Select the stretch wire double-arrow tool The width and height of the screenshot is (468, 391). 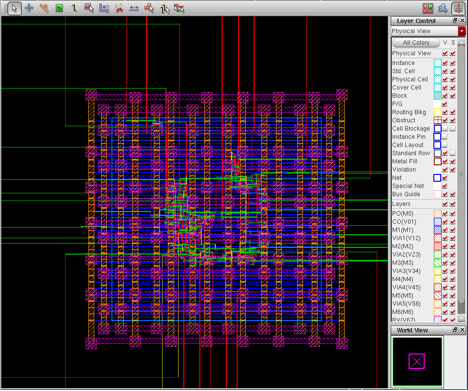134,8
